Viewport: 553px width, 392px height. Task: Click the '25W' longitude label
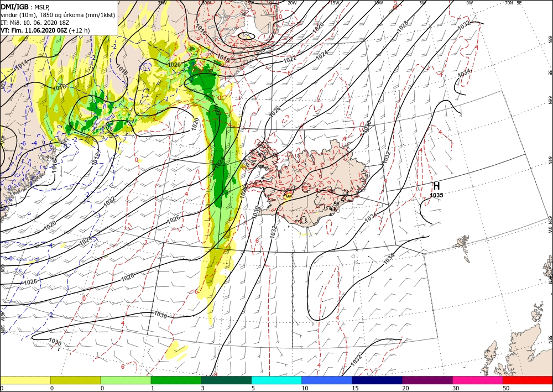pos(249,3)
